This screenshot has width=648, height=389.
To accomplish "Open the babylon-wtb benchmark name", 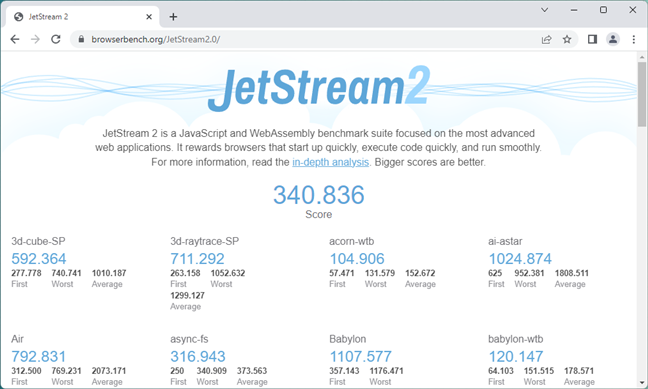I will [x=516, y=339].
